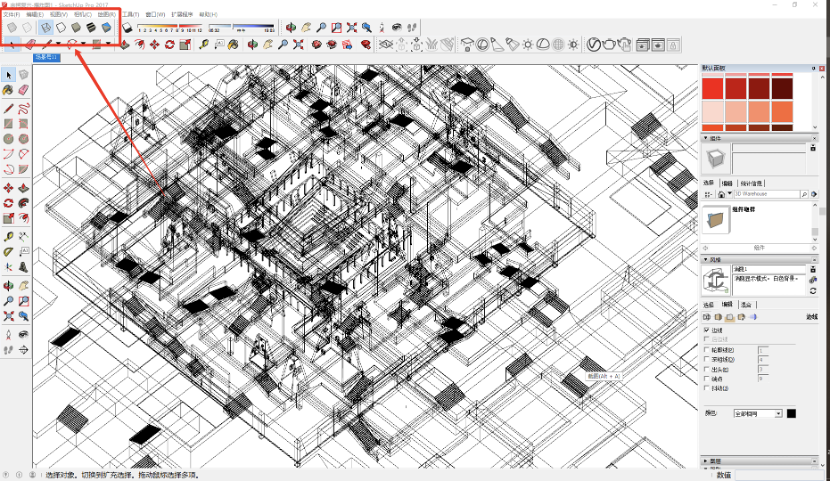Image resolution: width=830 pixels, height=482 pixels.
Task: Select the Scale tool in top toolbar
Action: (x=185, y=44)
